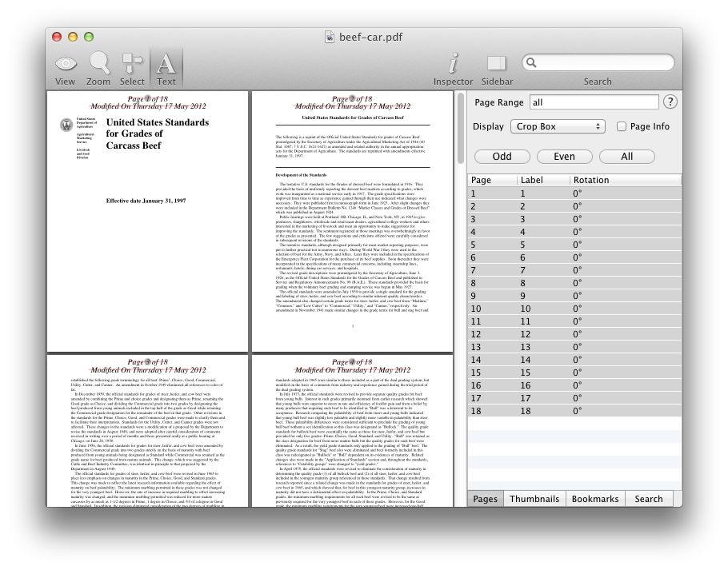Switch to the Pages tab
Screen dimensions: 728x570
485,499
